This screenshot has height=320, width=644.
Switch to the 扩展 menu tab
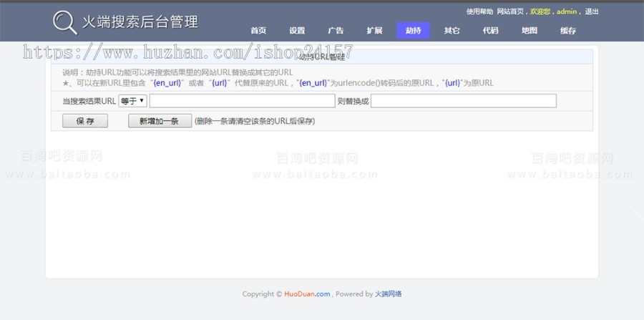pyautogui.click(x=374, y=30)
